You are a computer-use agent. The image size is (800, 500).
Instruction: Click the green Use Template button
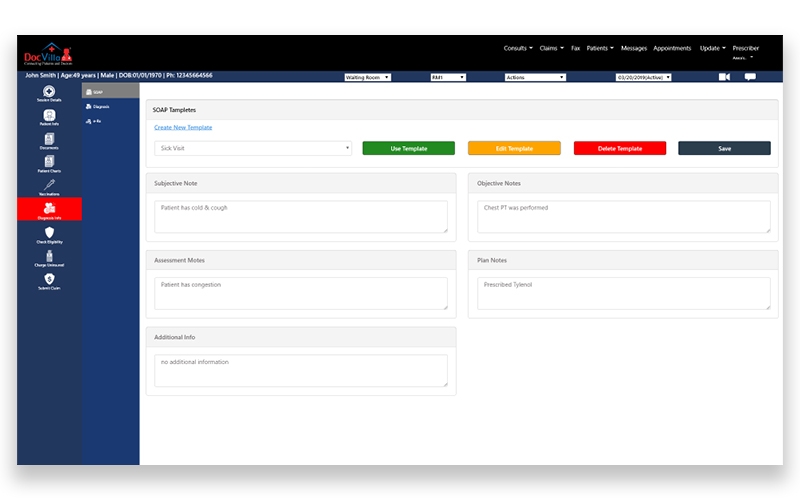coord(409,148)
